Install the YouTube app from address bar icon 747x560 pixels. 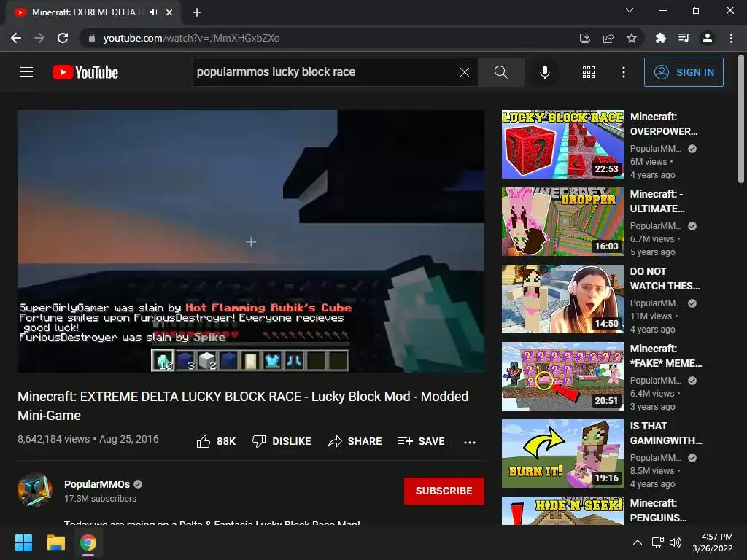[584, 38]
